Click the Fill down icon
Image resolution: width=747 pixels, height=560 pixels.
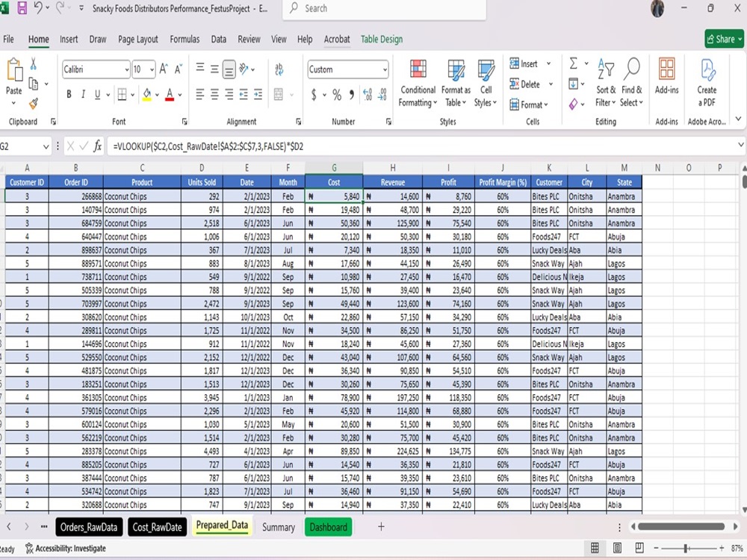pyautogui.click(x=574, y=84)
